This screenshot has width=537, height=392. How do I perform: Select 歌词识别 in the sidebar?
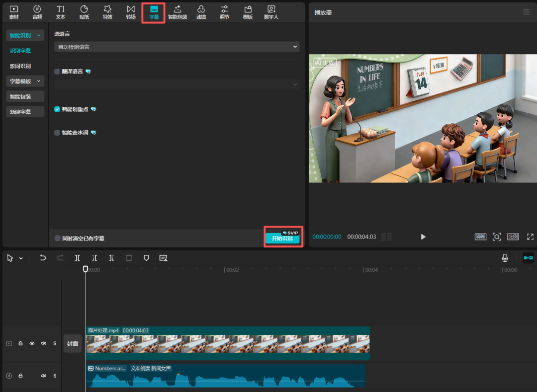click(x=20, y=66)
